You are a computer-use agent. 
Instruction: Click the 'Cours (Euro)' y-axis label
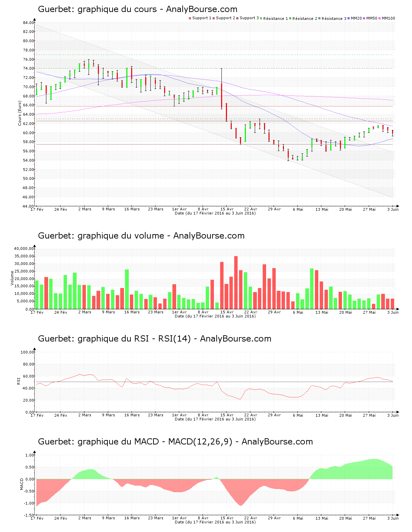[20, 113]
